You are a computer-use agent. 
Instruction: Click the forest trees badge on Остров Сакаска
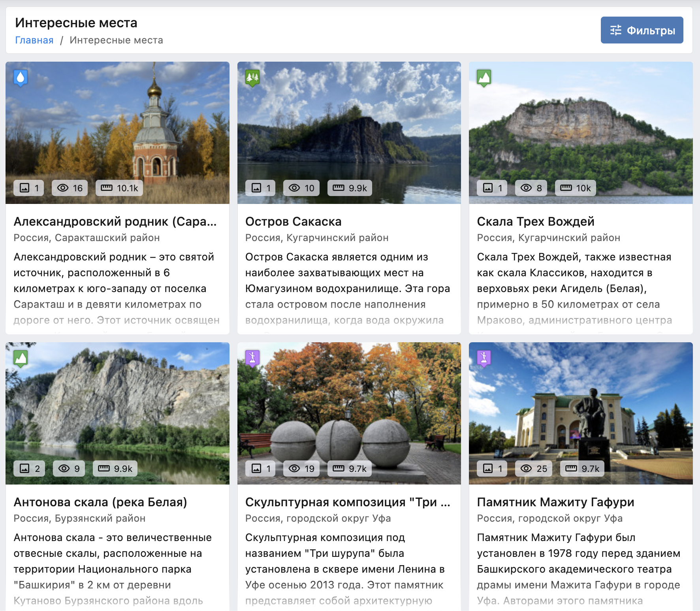tap(252, 78)
